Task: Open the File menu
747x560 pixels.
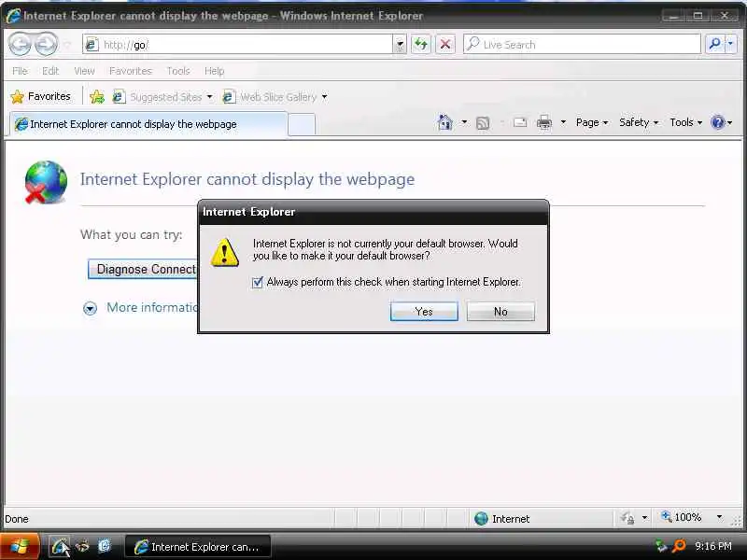Action: (x=20, y=71)
